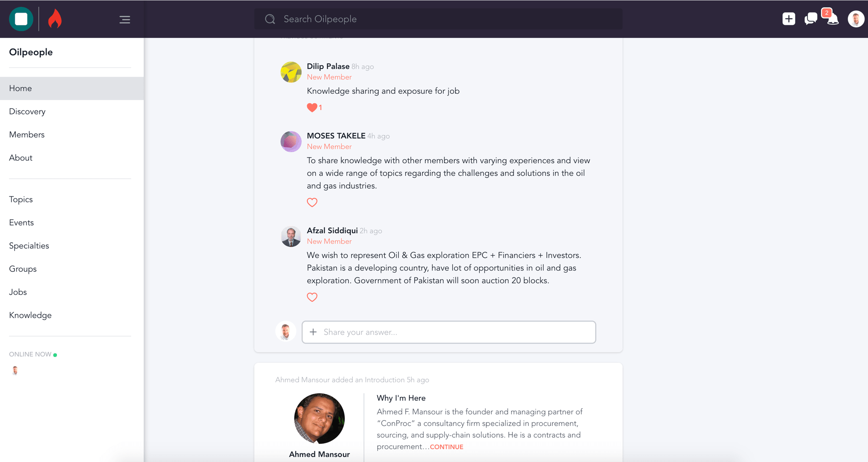
Task: Click Afzal Siddiqui's name link
Action: point(332,231)
